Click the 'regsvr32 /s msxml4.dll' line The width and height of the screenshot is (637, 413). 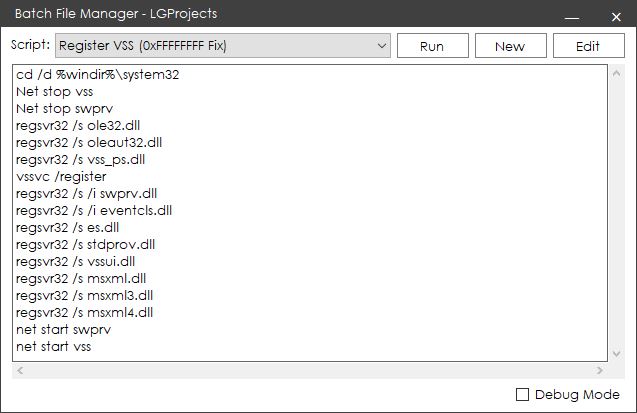click(x=84, y=313)
